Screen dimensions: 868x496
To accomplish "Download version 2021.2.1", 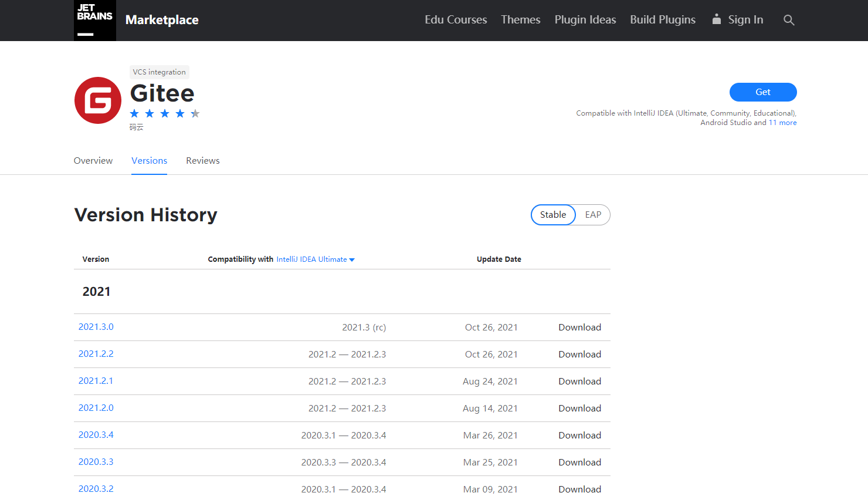I will [579, 382].
